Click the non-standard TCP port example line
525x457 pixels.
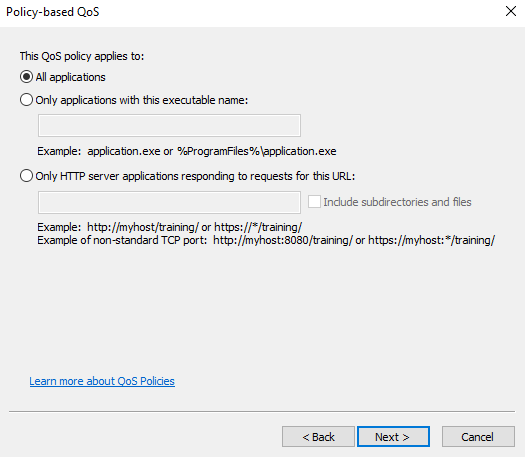click(266, 240)
